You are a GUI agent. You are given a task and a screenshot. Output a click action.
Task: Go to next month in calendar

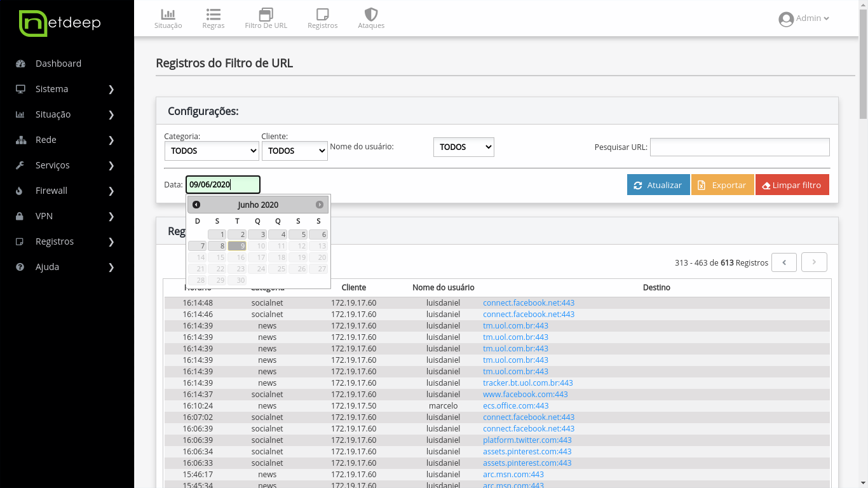(x=320, y=205)
